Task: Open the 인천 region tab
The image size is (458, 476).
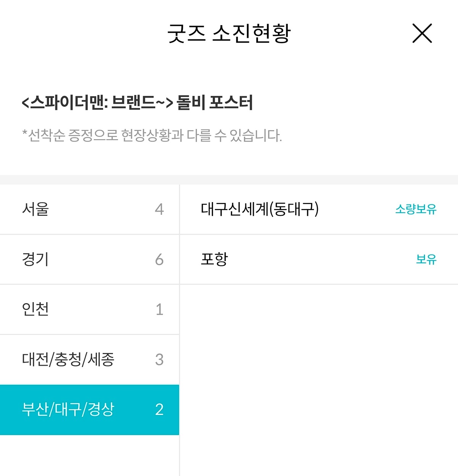Action: pos(89,309)
